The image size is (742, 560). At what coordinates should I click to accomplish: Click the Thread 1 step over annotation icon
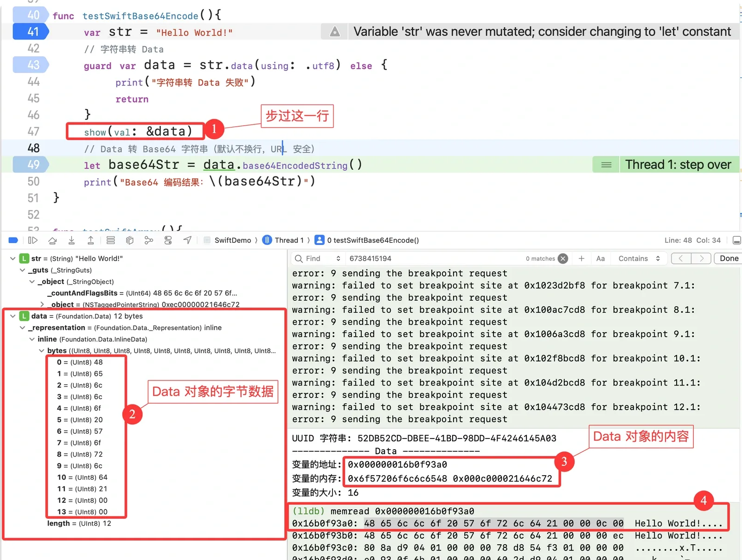point(606,165)
